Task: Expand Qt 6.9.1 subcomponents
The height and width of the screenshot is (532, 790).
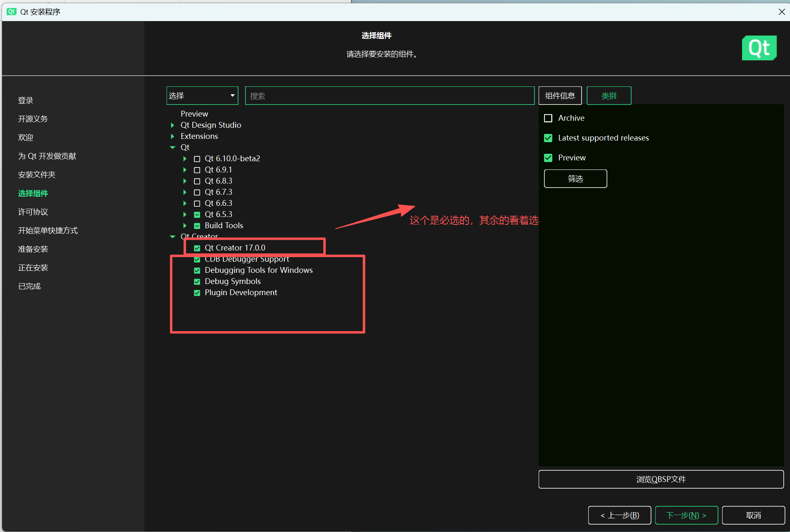Action: tap(185, 170)
